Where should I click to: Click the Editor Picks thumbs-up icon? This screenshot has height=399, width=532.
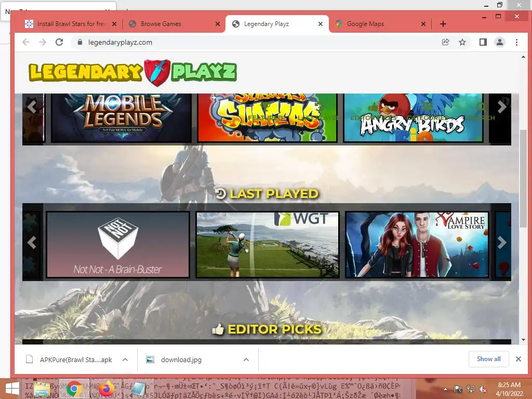pos(218,329)
